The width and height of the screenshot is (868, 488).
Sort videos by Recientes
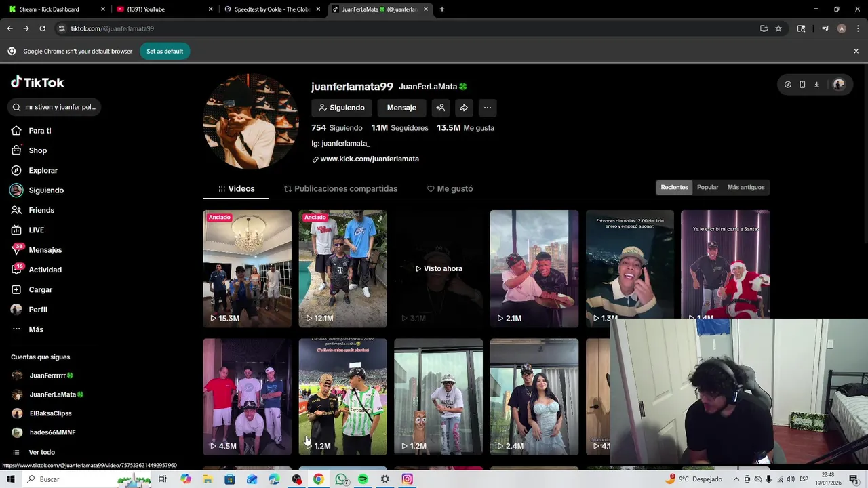(x=674, y=187)
